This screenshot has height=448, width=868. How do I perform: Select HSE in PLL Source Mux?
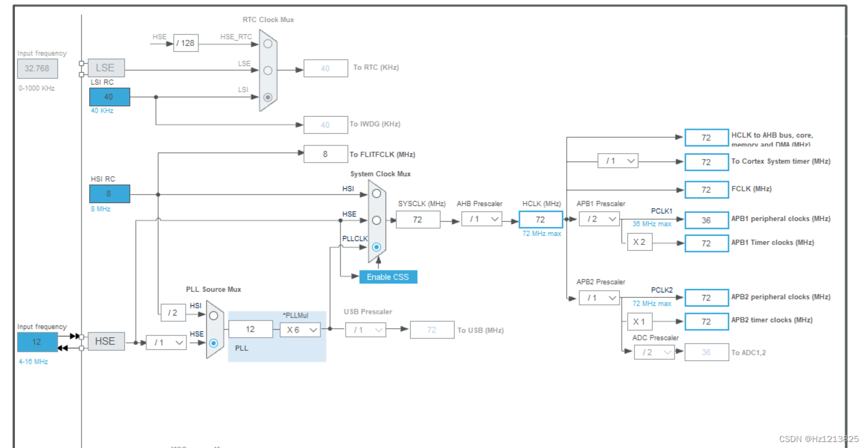click(213, 343)
